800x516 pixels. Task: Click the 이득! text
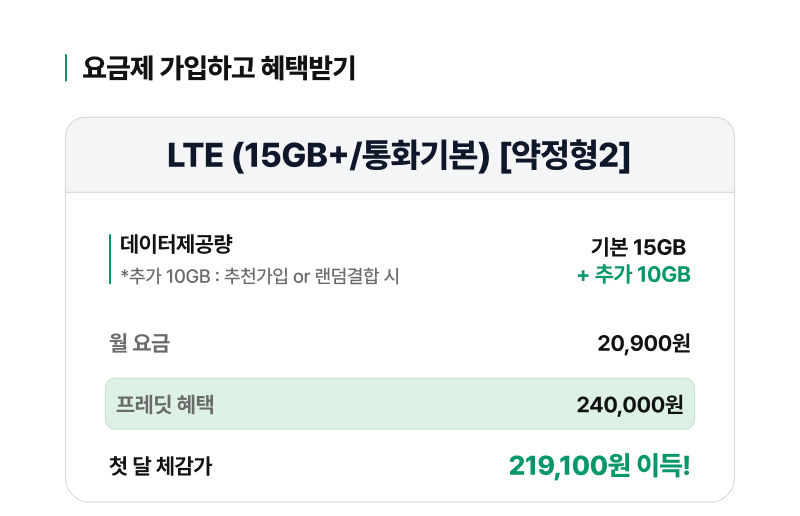(x=662, y=465)
